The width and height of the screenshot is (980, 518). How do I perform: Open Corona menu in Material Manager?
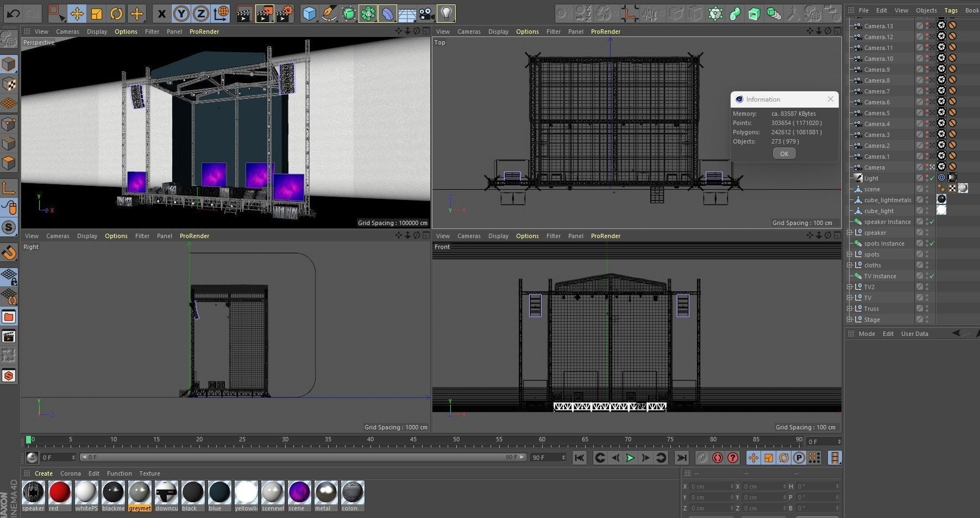click(71, 473)
